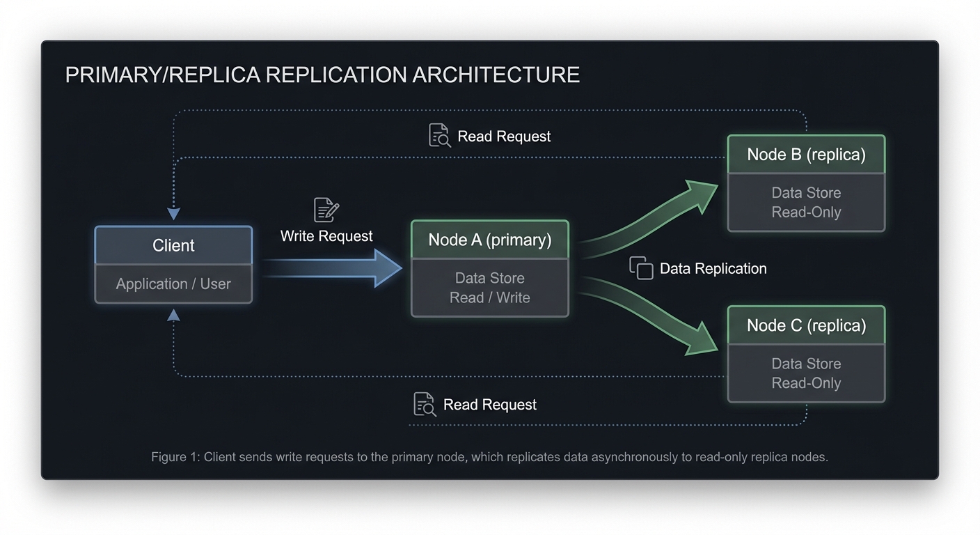Select the Client title bar
The image size is (980, 535).
tap(173, 245)
